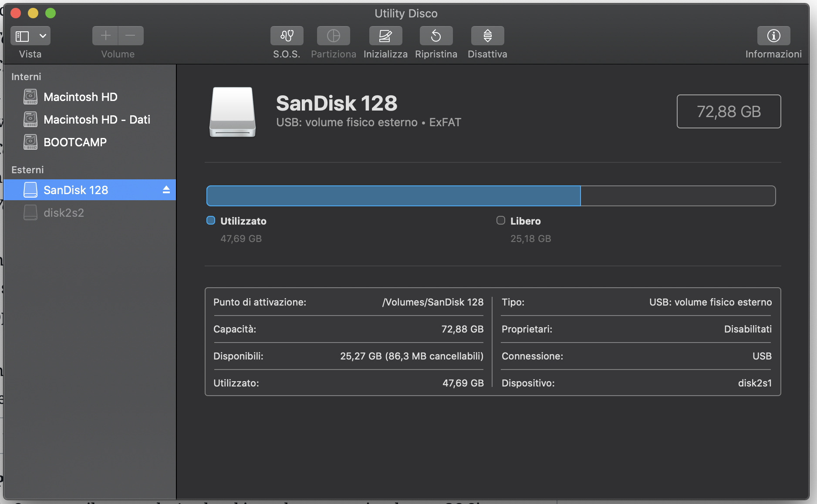This screenshot has width=817, height=504.
Task: Click the Utility Disco window title
Action: pos(406,13)
